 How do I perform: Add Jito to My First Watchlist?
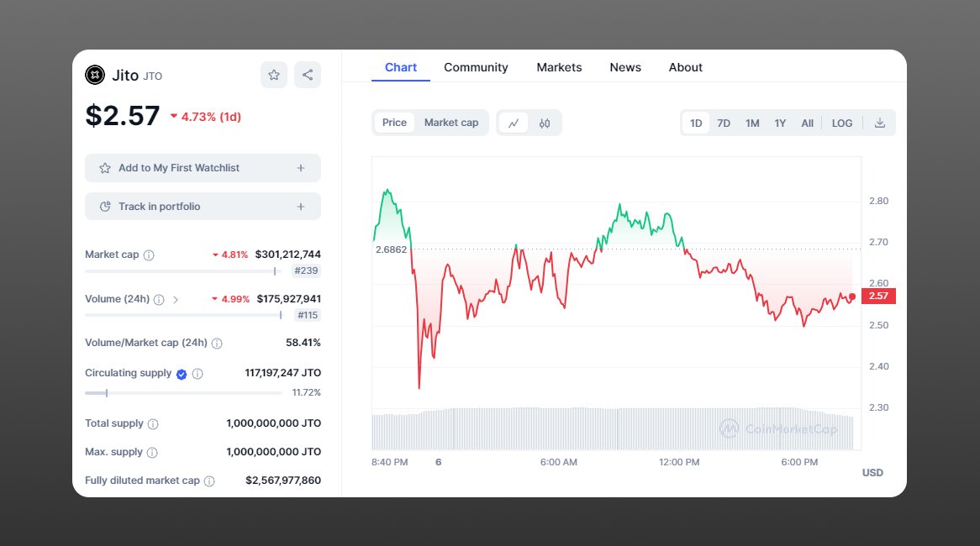click(x=202, y=167)
